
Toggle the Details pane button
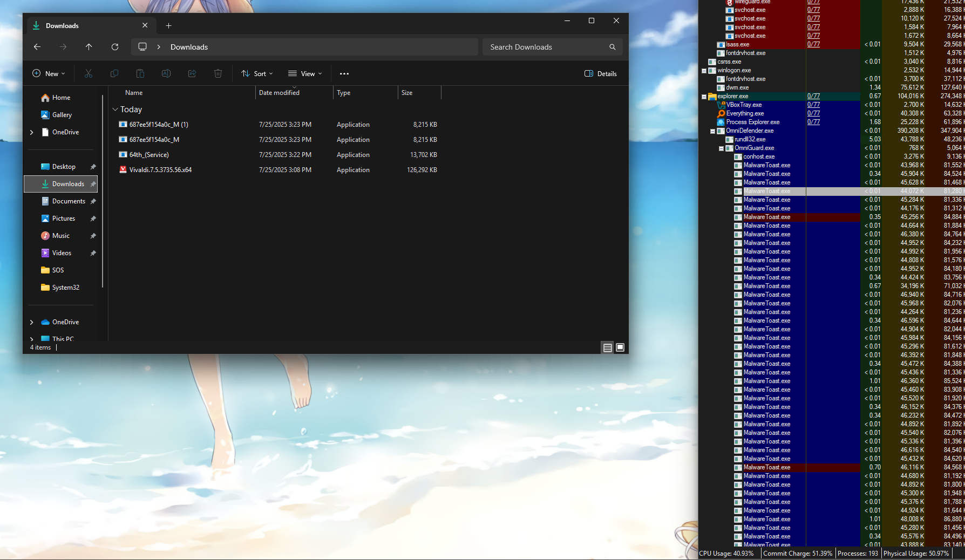[601, 74]
